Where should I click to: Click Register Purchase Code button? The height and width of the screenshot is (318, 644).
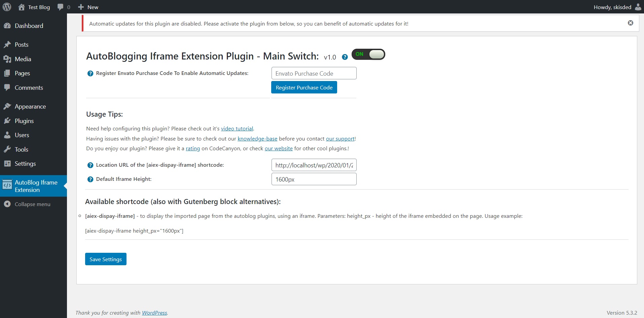point(304,87)
